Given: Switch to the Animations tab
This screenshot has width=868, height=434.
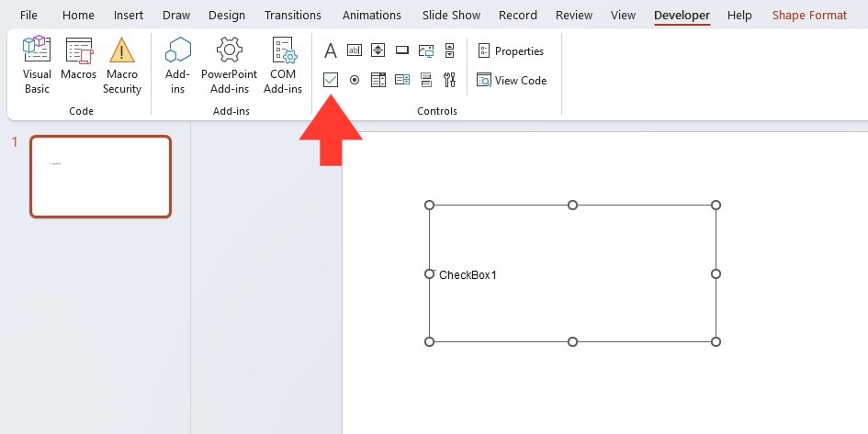Looking at the screenshot, I should point(371,15).
